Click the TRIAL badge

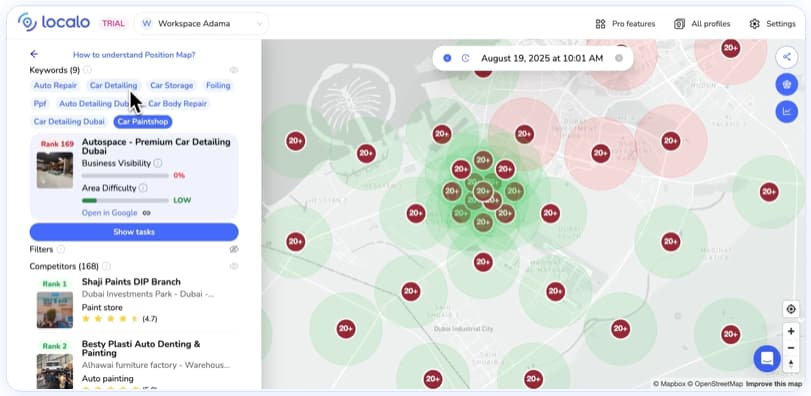(x=113, y=23)
